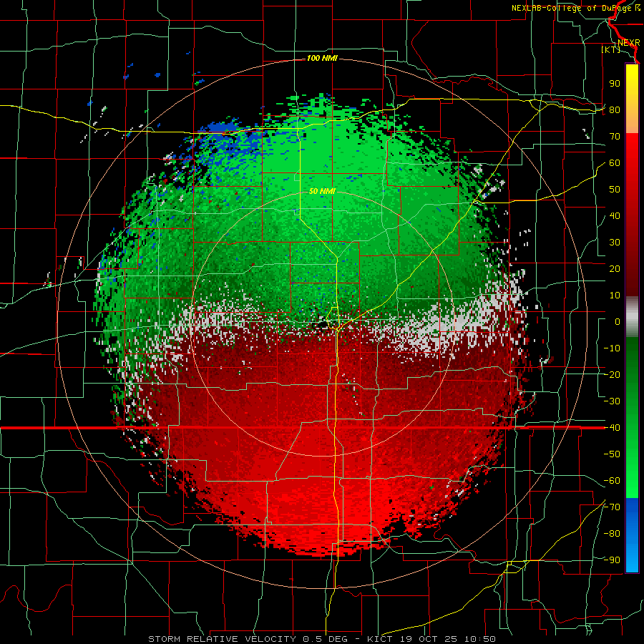Click the '-70' value on the velocity scale
644x644 pixels.
[612, 507]
